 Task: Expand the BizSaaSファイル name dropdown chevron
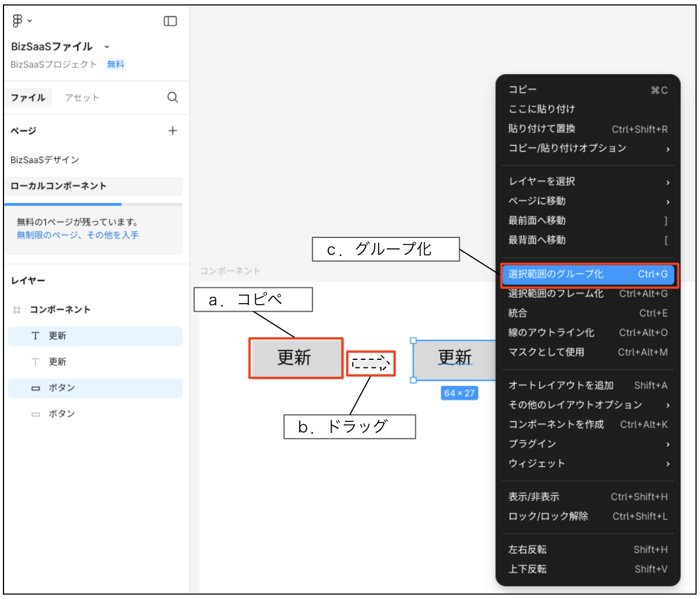[107, 46]
